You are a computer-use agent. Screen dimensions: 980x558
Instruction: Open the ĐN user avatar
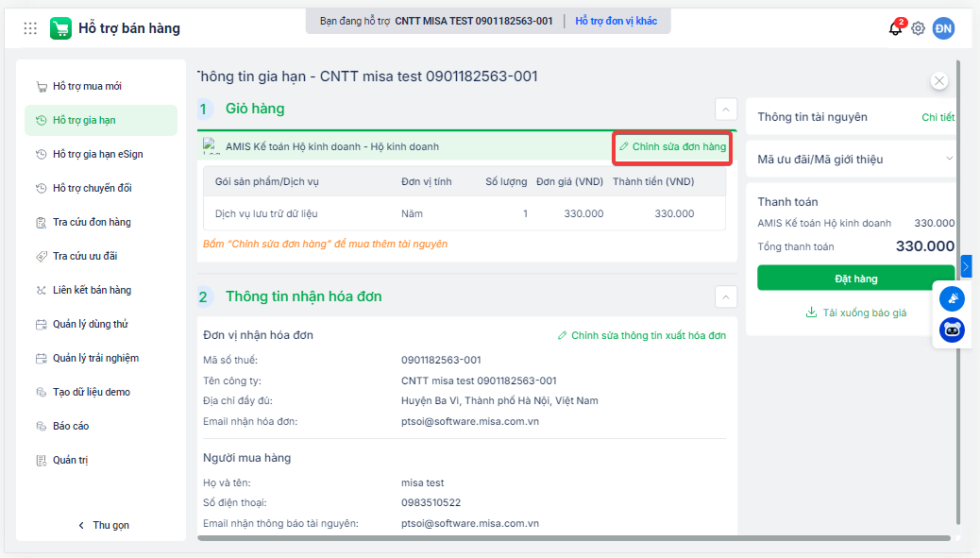tap(944, 28)
